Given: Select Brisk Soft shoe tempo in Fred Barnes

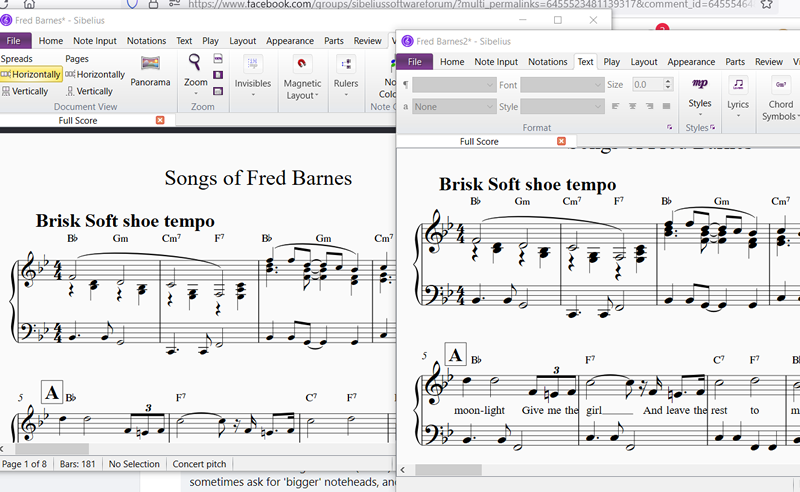Looking at the screenshot, I should (x=125, y=221).
